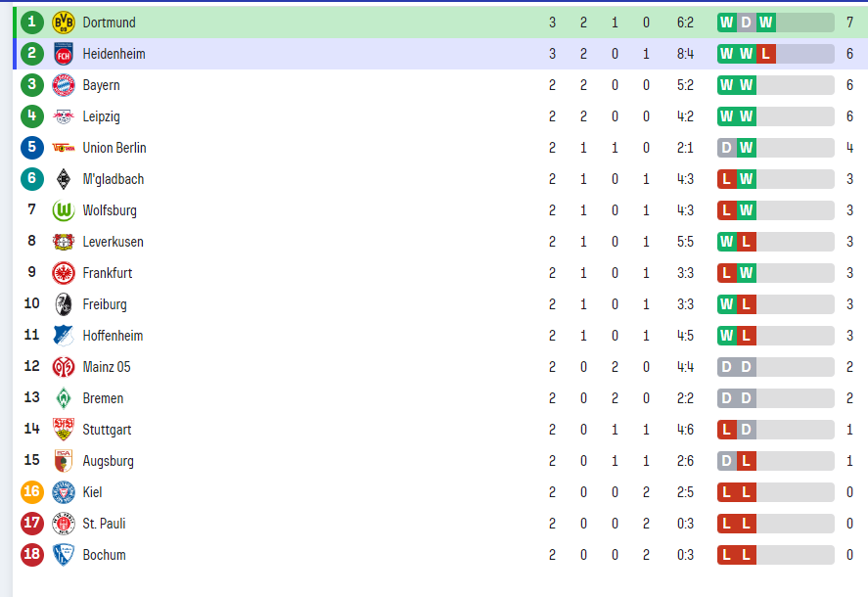Open the M'gladbach team page
Viewport: 868px width, 597px height.
tap(113, 179)
